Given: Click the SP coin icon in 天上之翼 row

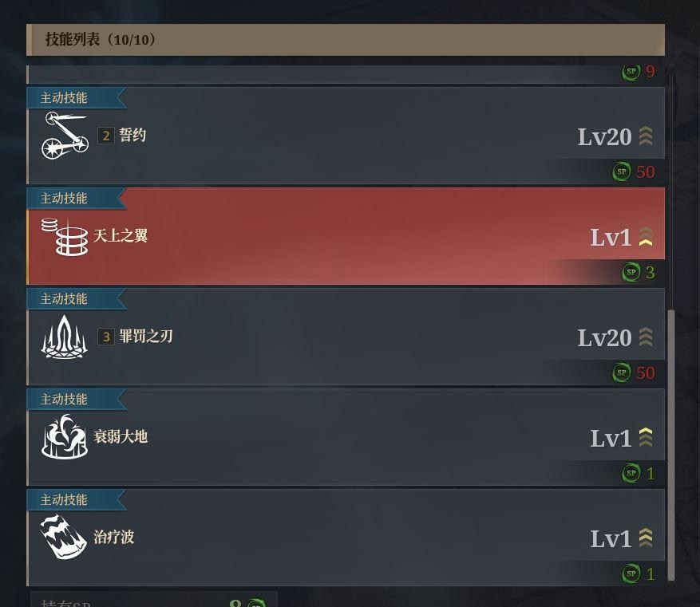Looking at the screenshot, I should (x=631, y=272).
